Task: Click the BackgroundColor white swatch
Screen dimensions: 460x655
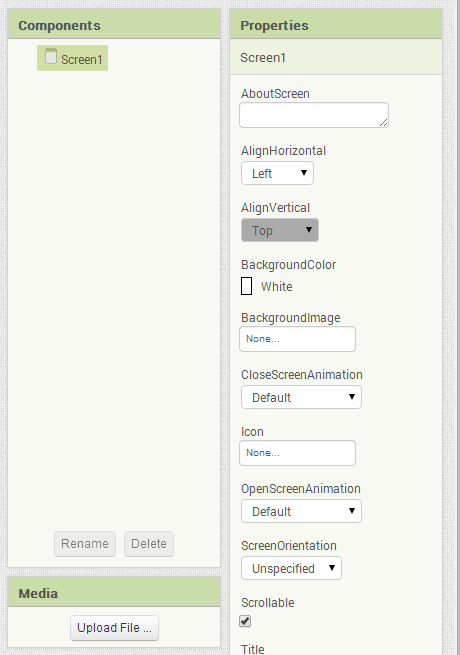Action: (247, 286)
